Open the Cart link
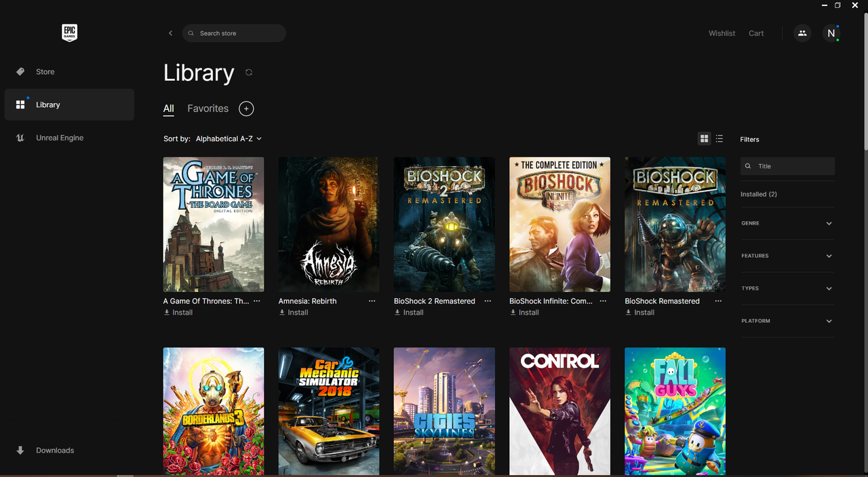 click(756, 33)
